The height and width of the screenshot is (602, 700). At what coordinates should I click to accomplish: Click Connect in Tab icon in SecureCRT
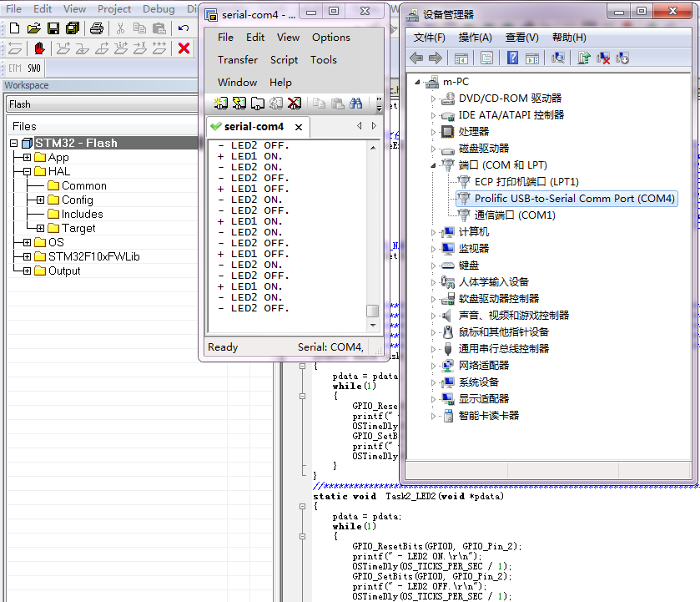[x=257, y=104]
